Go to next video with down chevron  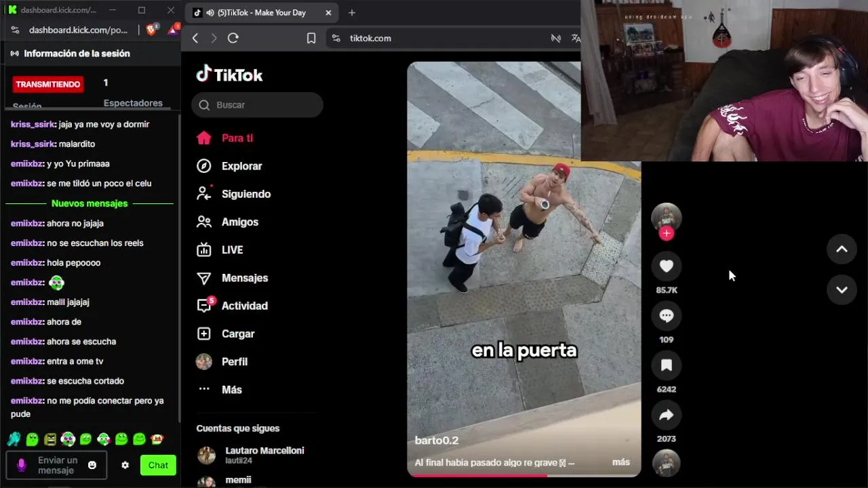842,289
